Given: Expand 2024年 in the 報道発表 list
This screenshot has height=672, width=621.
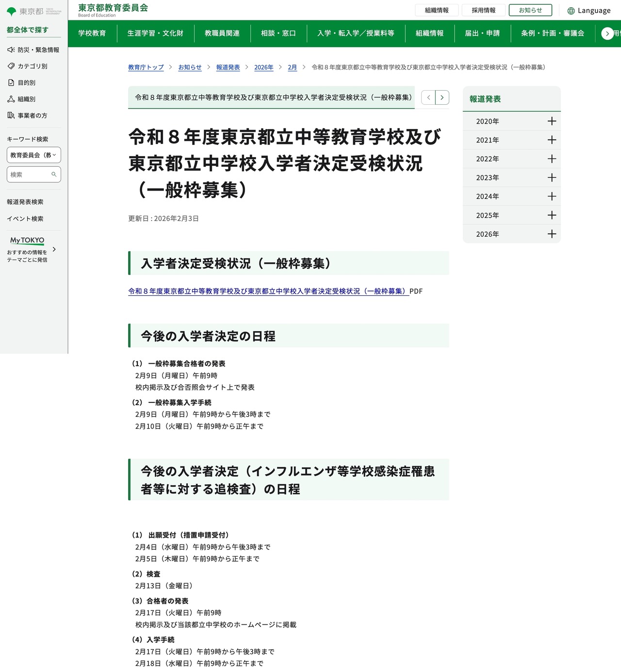Looking at the screenshot, I should coord(552,196).
